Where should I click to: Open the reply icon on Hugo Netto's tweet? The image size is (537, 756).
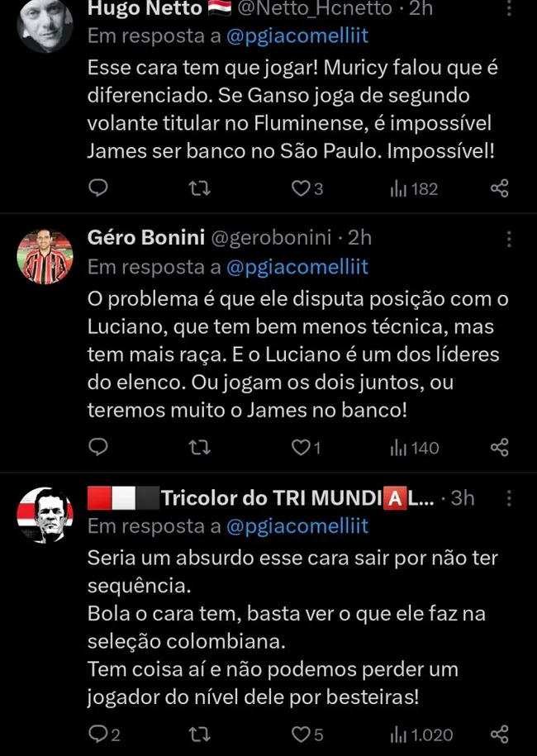pyautogui.click(x=98, y=188)
